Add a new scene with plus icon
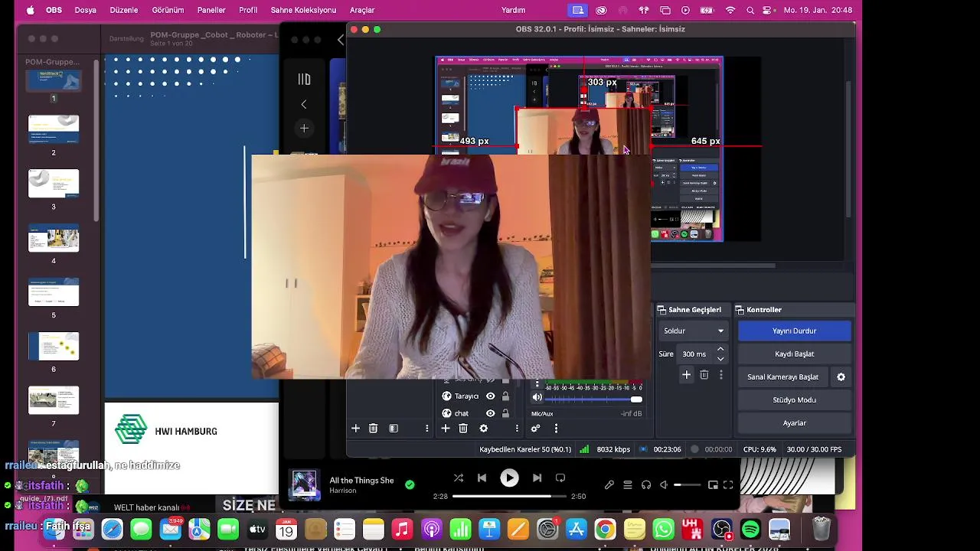The height and width of the screenshot is (551, 980). pyautogui.click(x=355, y=429)
